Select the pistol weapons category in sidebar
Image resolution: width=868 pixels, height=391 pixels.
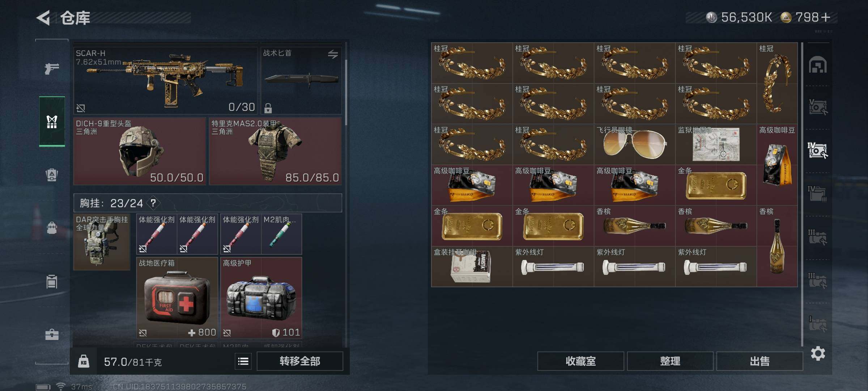point(52,68)
